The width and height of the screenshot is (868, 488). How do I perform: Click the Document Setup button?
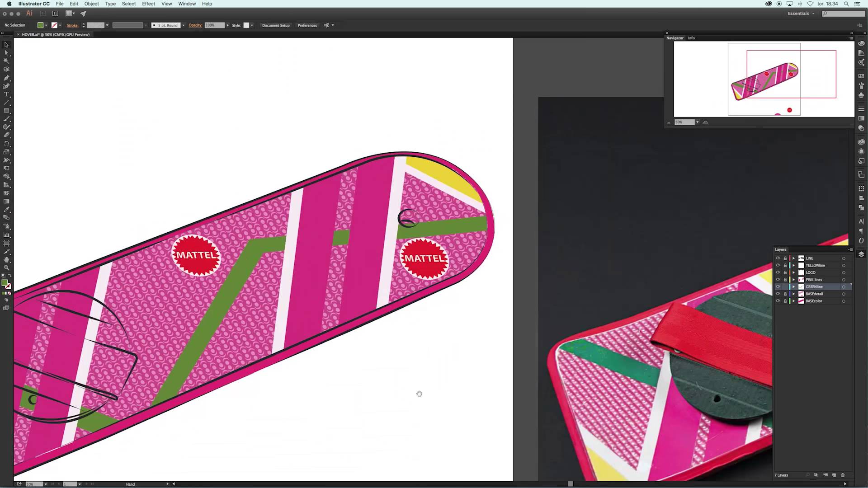(276, 25)
